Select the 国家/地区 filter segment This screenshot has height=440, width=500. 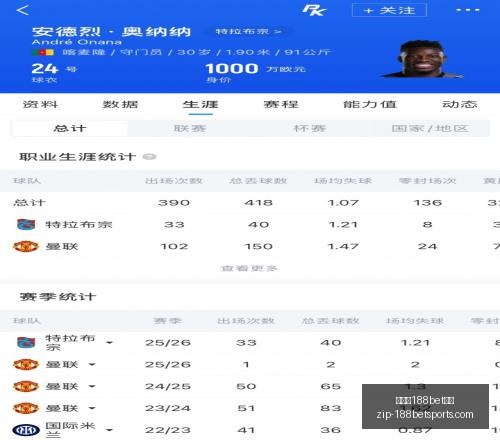click(x=430, y=128)
